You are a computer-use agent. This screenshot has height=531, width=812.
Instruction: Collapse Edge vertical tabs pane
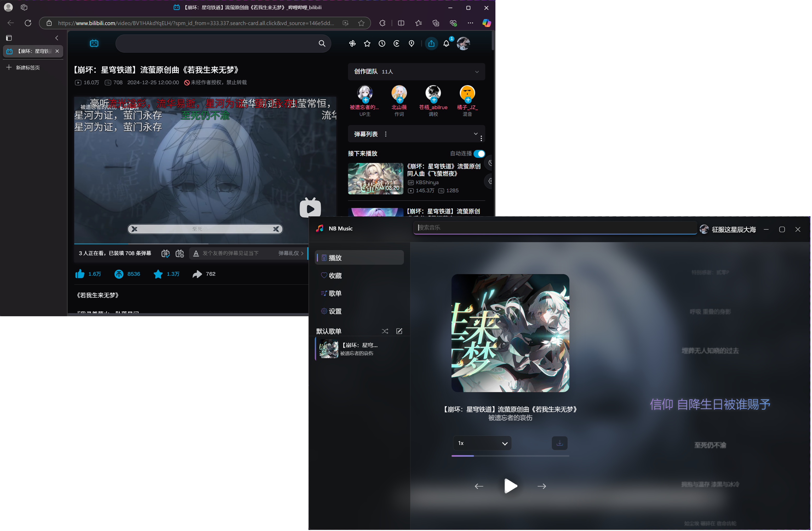pos(57,38)
